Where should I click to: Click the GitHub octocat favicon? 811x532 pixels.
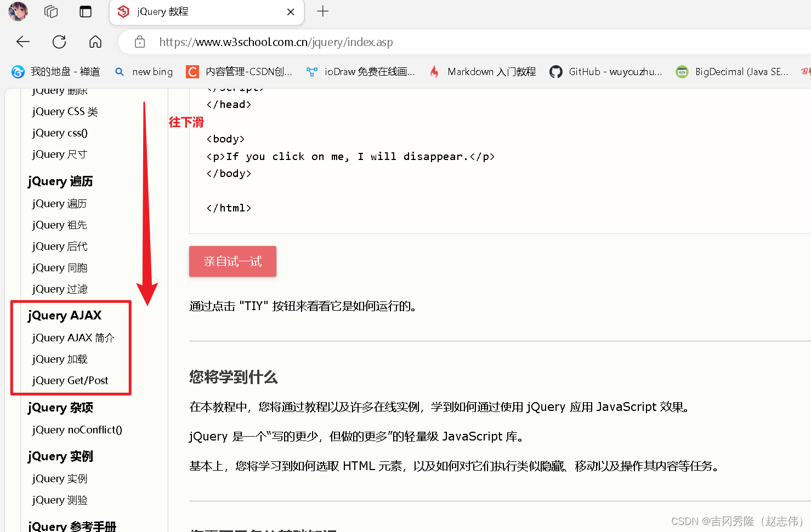pyautogui.click(x=556, y=72)
